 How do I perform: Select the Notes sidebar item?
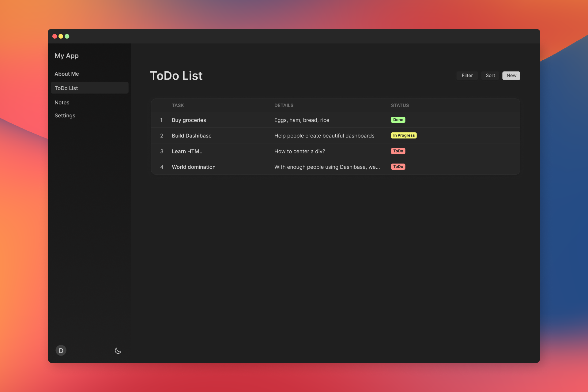(62, 101)
